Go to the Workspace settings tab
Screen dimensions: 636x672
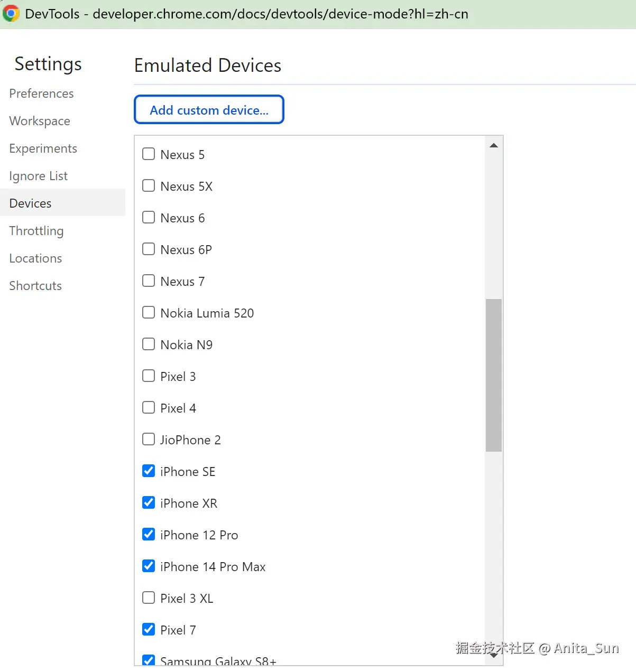tap(40, 121)
